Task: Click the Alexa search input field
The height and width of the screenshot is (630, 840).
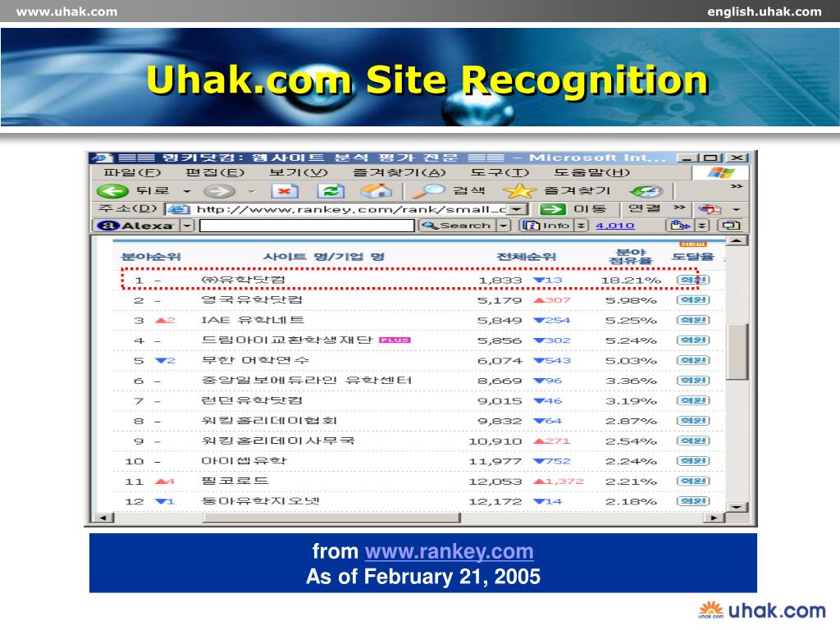Action: click(307, 226)
